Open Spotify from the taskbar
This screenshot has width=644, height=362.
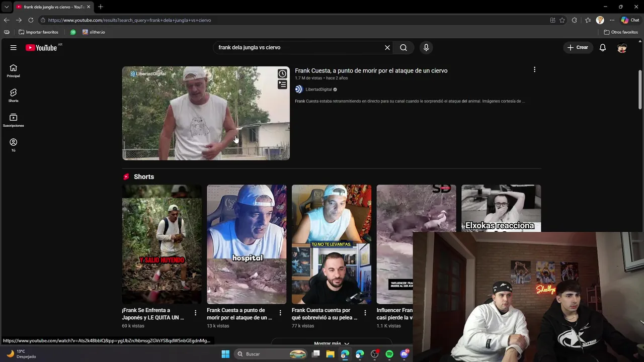tap(389, 354)
